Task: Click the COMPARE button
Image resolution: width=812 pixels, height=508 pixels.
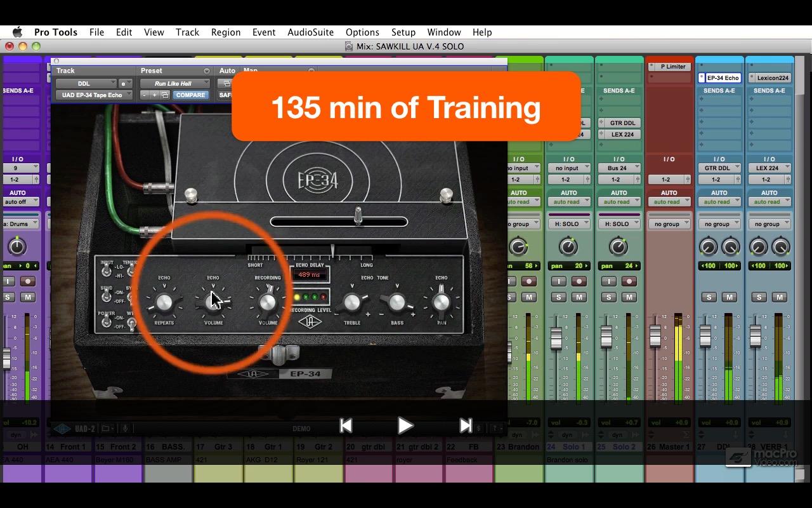Action: tap(190, 95)
